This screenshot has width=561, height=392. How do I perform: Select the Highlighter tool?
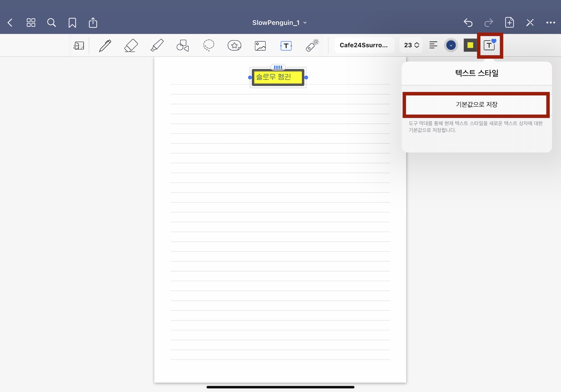pyautogui.click(x=157, y=46)
